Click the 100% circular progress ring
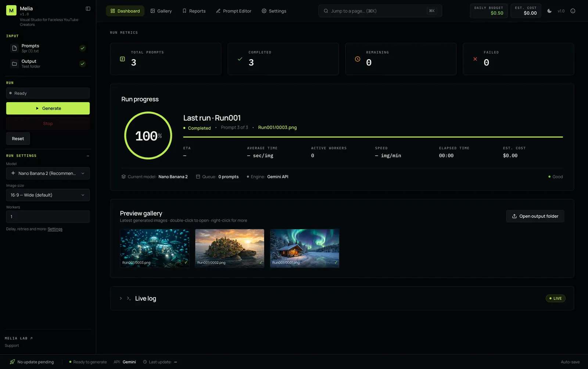The height and width of the screenshot is (369, 588). (148, 136)
